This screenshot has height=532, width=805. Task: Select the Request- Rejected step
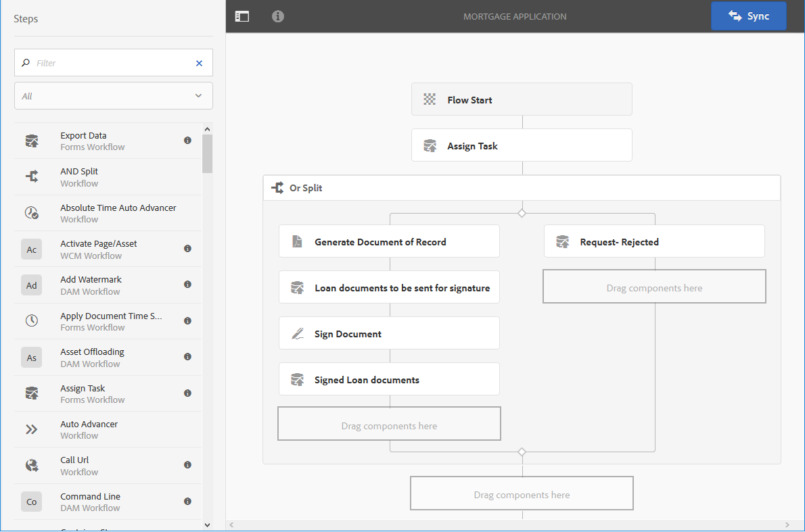655,241
